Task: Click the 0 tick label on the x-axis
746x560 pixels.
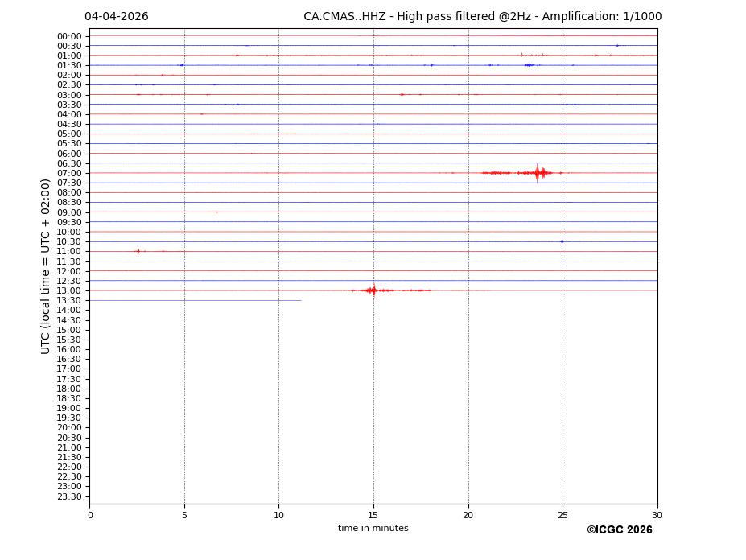Action: pyautogui.click(x=90, y=515)
